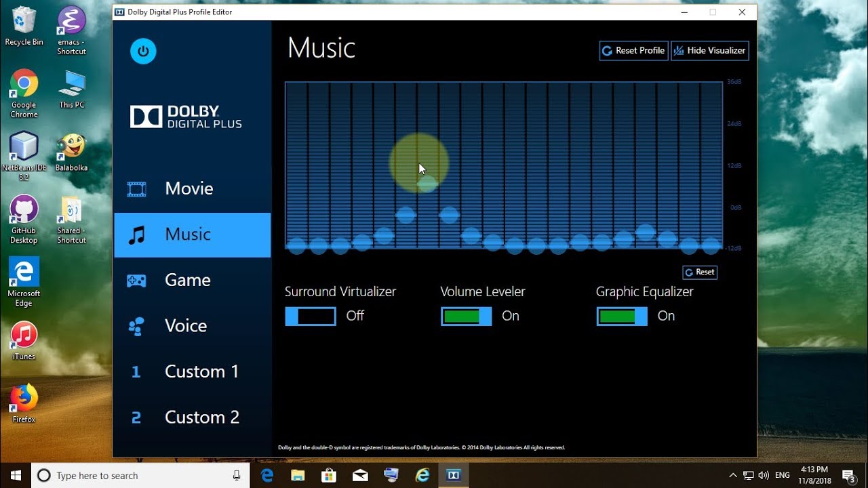The image size is (868, 488).
Task: Select the Music profile label
Action: coord(188,235)
